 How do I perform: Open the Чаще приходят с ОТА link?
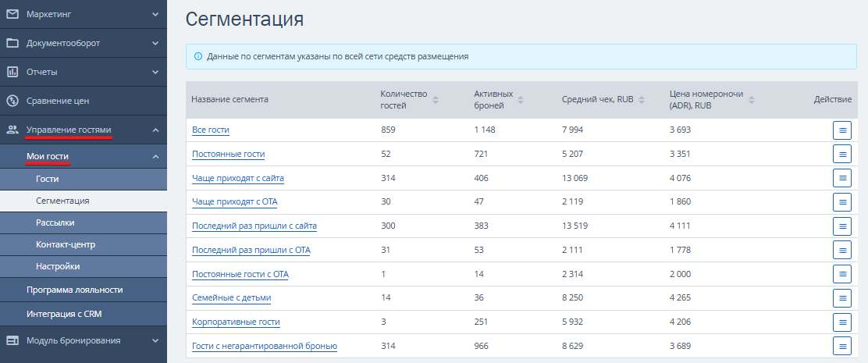pos(235,202)
